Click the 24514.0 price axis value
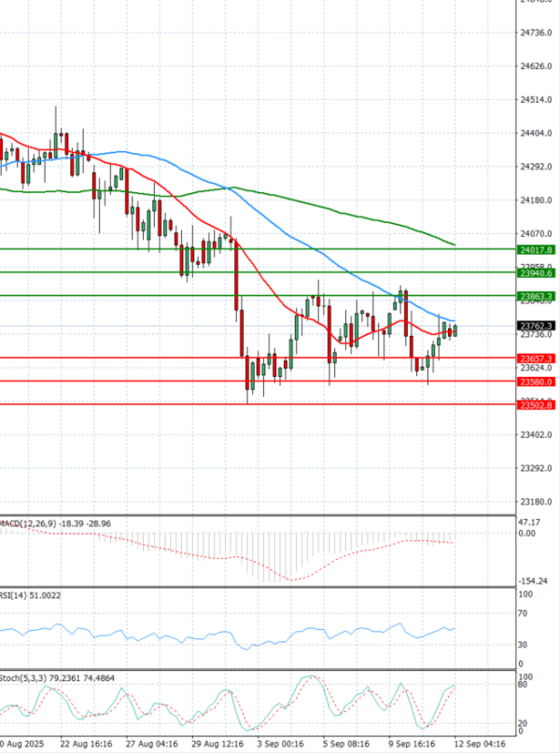 (536, 100)
